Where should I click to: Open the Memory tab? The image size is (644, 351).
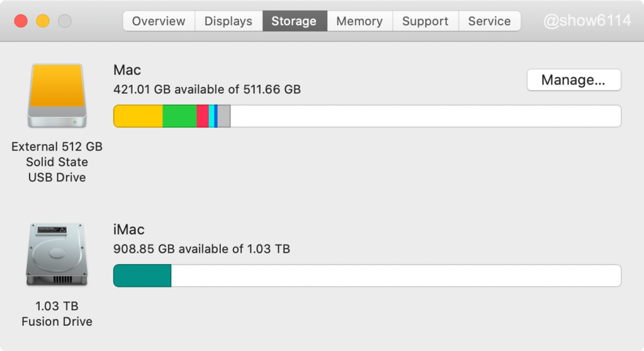coord(359,21)
